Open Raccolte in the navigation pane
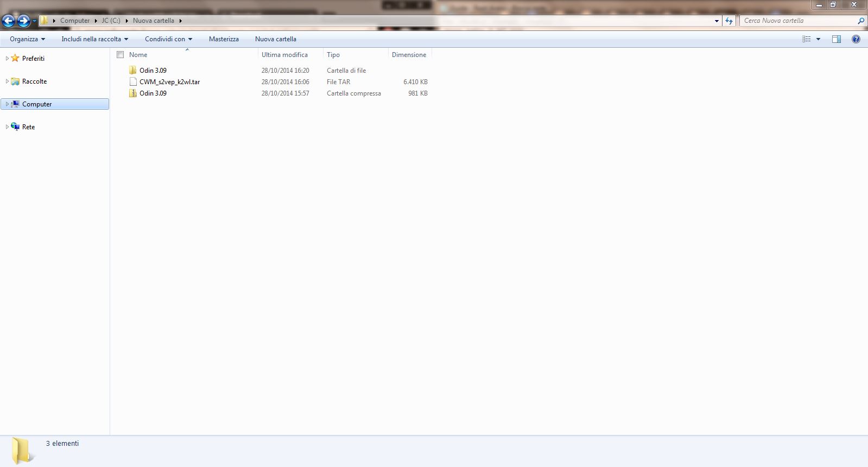 (x=34, y=81)
